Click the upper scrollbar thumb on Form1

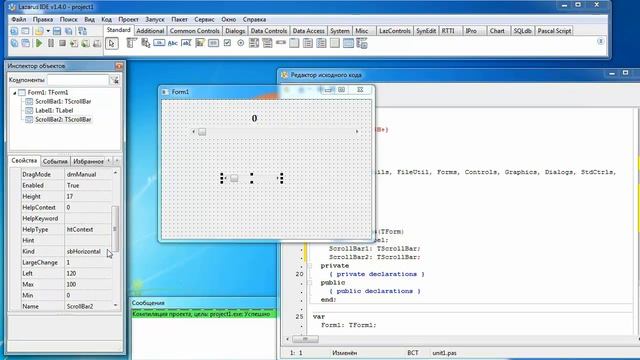tap(202, 132)
